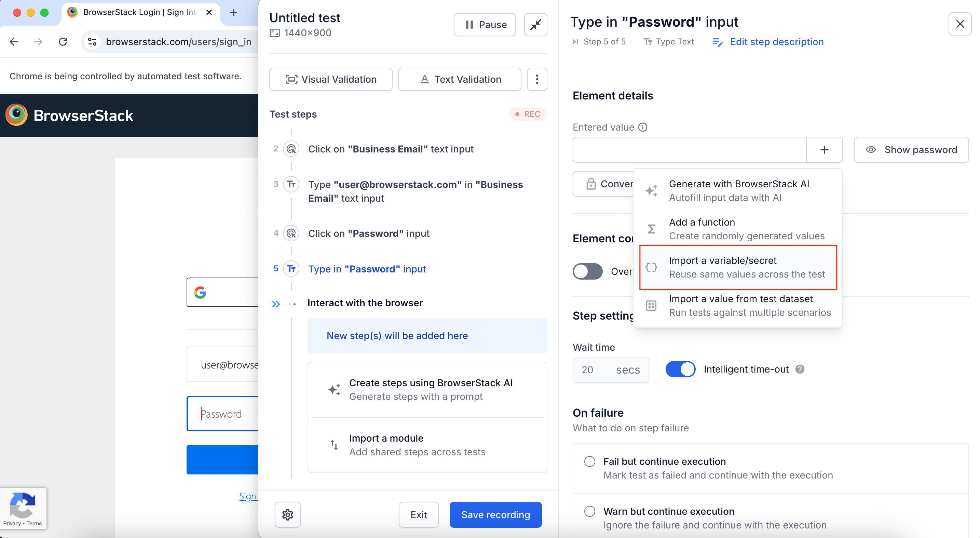Click the Privacy link in reCAPTCHA badge

(x=12, y=523)
